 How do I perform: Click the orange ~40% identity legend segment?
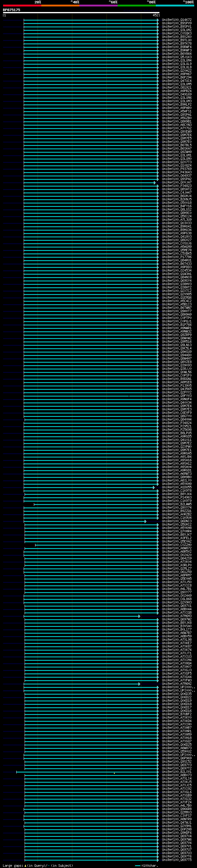60,6
